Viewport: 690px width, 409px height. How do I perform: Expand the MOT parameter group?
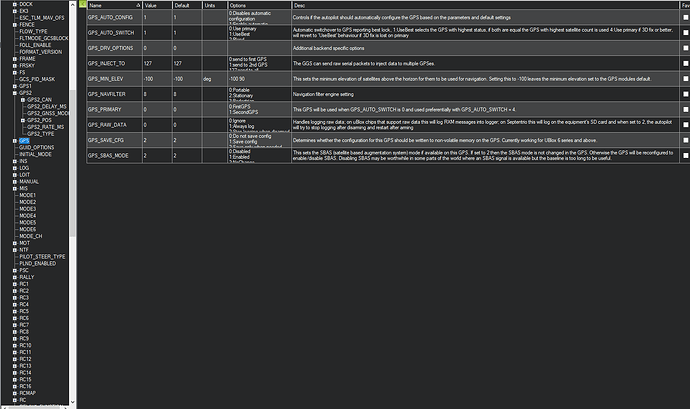click(15, 243)
